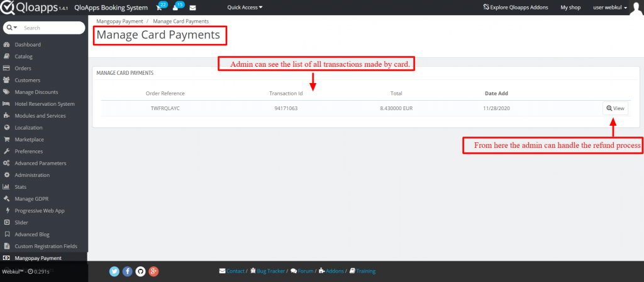
Task: Click the Hotel Reservation bed icon
Action: (x=6, y=104)
